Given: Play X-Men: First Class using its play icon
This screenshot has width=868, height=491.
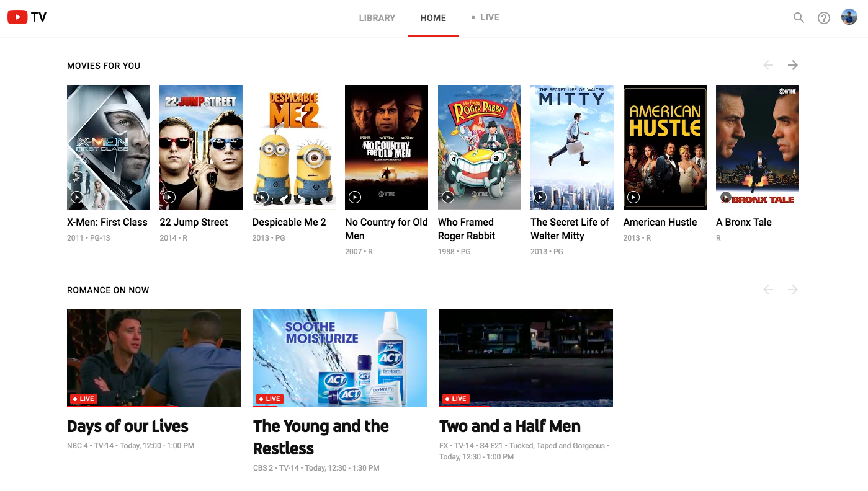Looking at the screenshot, I should pos(76,197).
